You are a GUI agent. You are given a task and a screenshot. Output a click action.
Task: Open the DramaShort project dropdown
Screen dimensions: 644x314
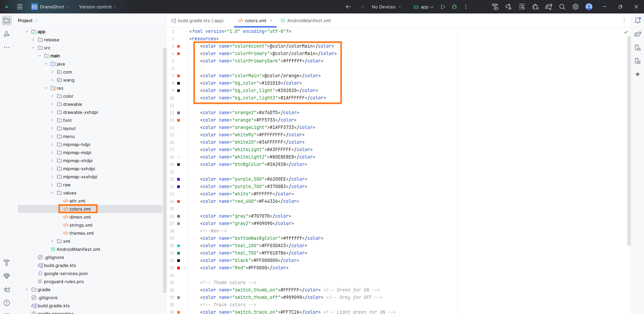point(50,7)
